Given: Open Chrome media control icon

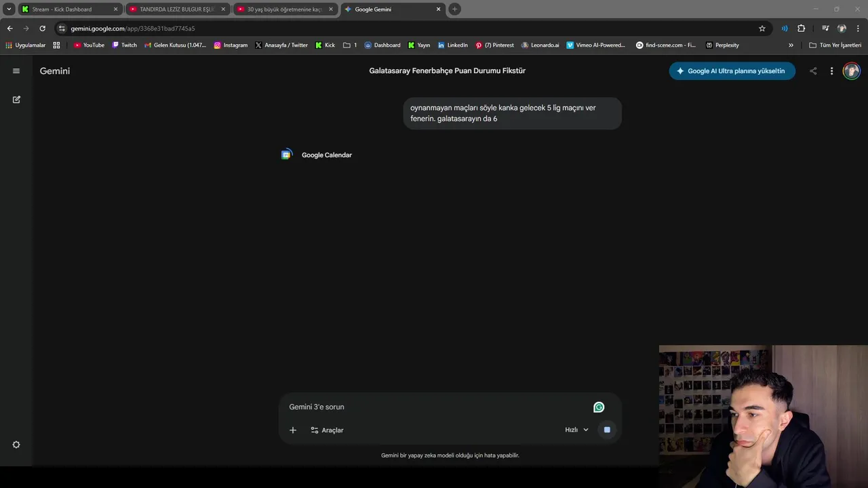Looking at the screenshot, I should (x=825, y=28).
